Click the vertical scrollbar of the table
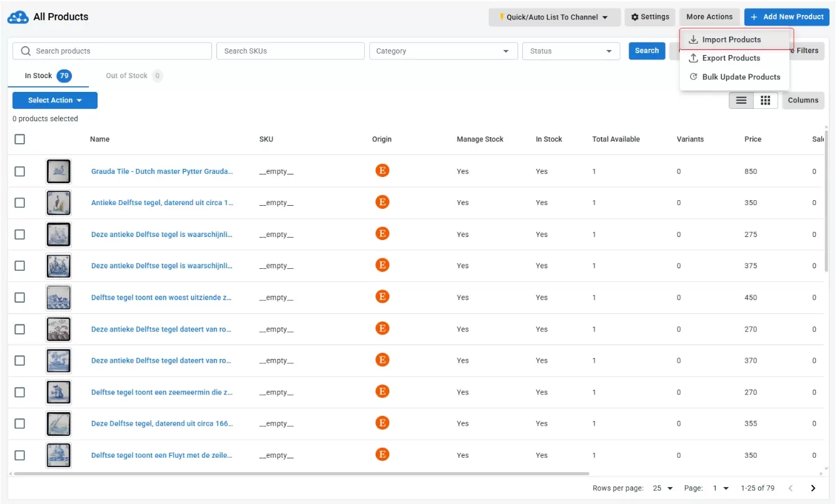 click(x=827, y=200)
